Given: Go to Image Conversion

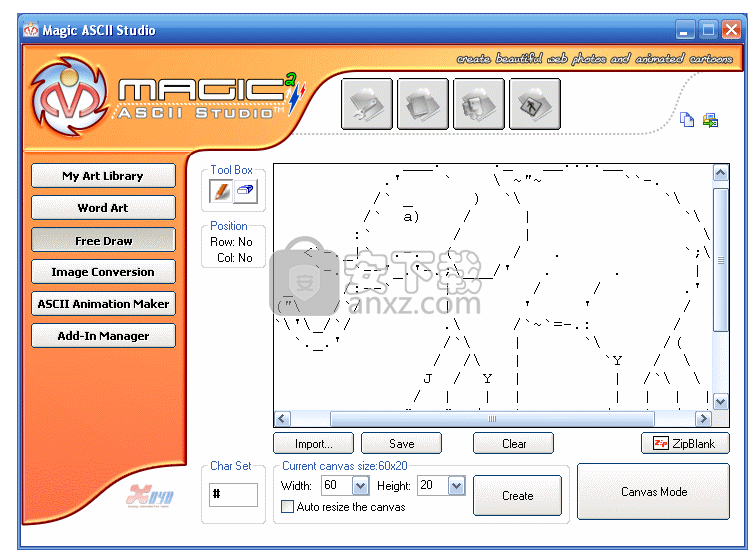Looking at the screenshot, I should tap(103, 272).
